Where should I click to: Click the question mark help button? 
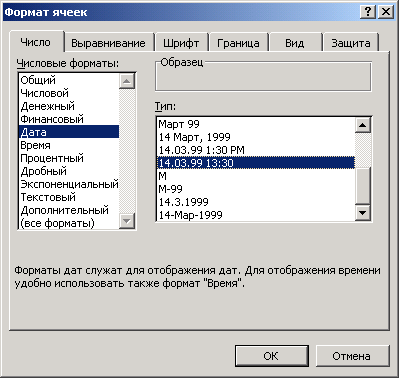[368, 12]
